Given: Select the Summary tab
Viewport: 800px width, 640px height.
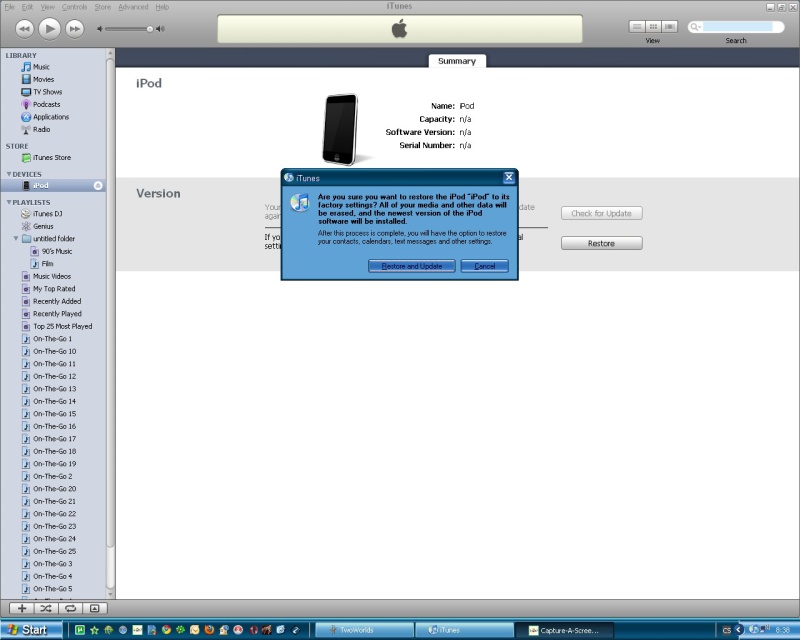Looking at the screenshot, I should 457,61.
